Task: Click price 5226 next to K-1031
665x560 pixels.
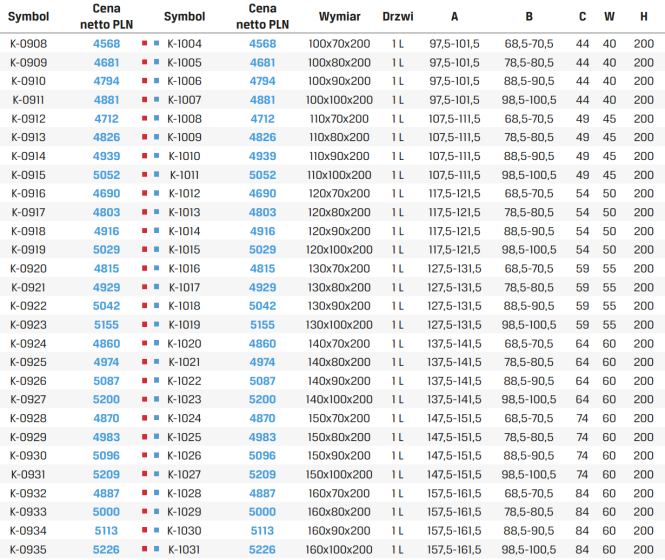Action: (262, 549)
